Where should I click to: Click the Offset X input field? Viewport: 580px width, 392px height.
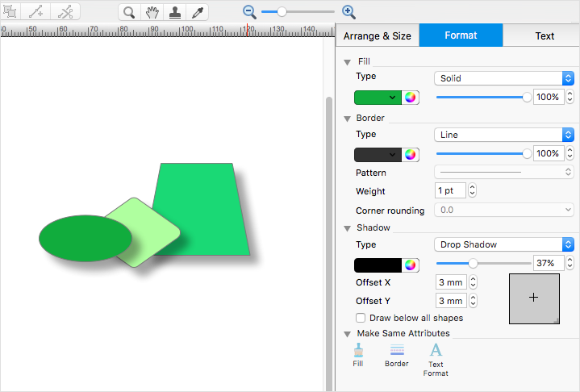(x=450, y=282)
